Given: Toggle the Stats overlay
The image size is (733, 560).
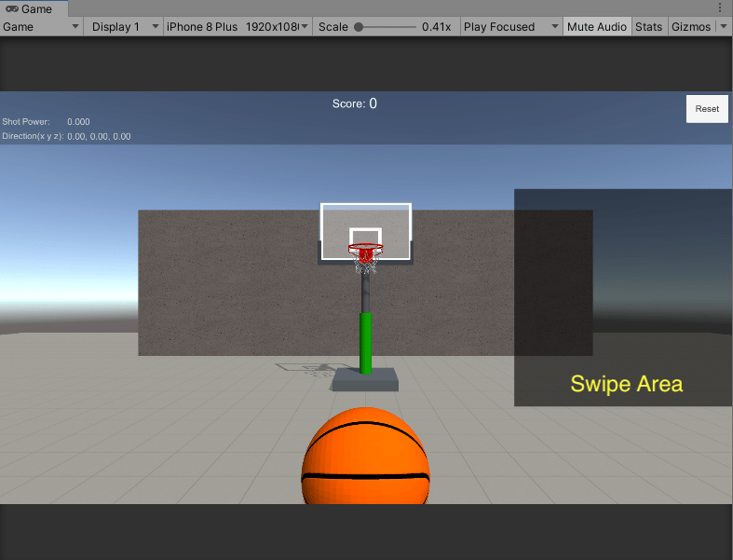Looking at the screenshot, I should pyautogui.click(x=648, y=27).
